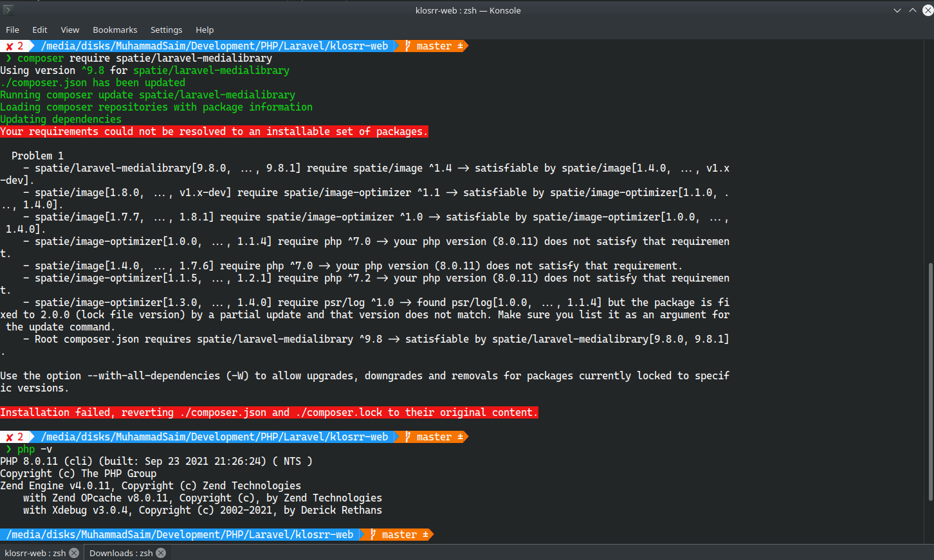Click './composer.json has been updated' line
This screenshot has width=934, height=560.
pos(93,82)
